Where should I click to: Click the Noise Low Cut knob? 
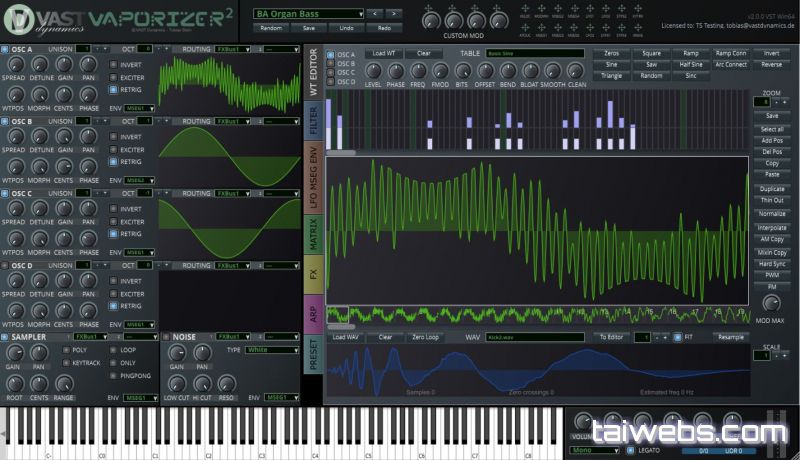pos(175,383)
